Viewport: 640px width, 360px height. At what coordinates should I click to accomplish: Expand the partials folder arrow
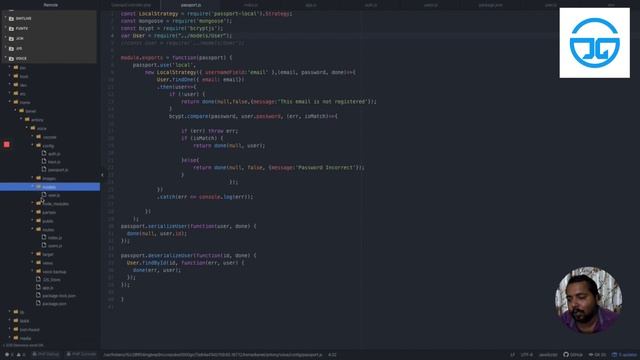[33, 212]
